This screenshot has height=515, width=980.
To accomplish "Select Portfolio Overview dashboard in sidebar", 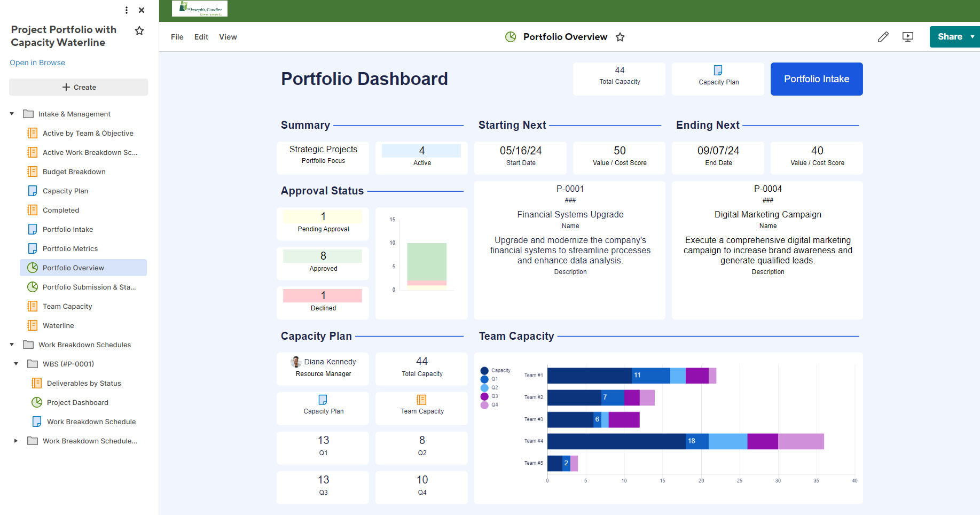I will (83, 268).
